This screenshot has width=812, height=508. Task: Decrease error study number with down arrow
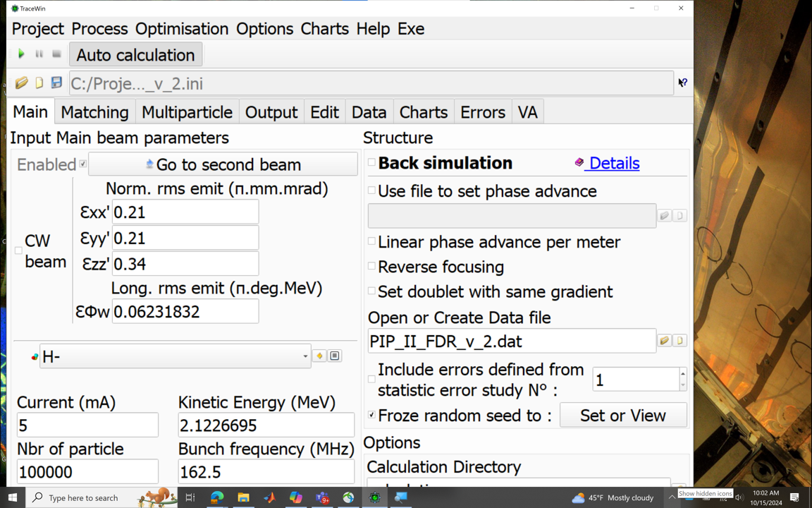[682, 385]
